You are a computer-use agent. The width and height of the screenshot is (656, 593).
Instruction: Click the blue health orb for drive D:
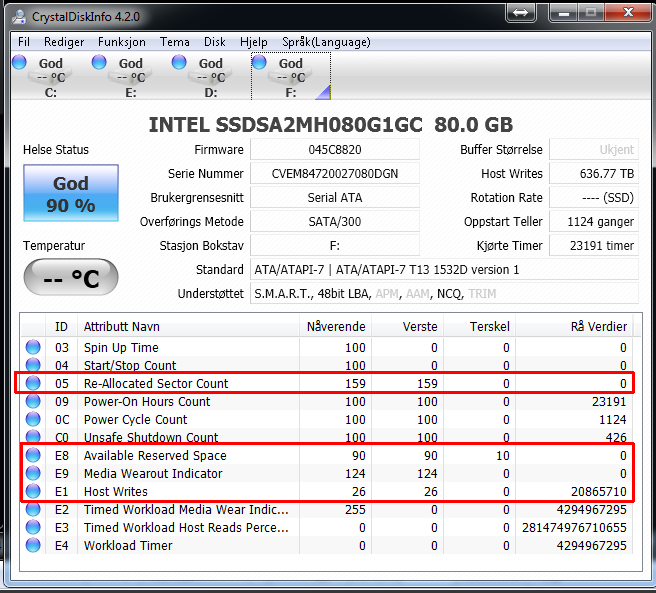pyautogui.click(x=179, y=62)
